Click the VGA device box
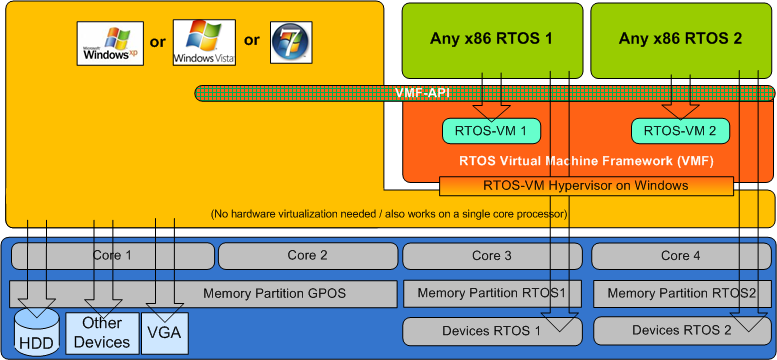Screen dimensions: 777x360 pos(165,333)
